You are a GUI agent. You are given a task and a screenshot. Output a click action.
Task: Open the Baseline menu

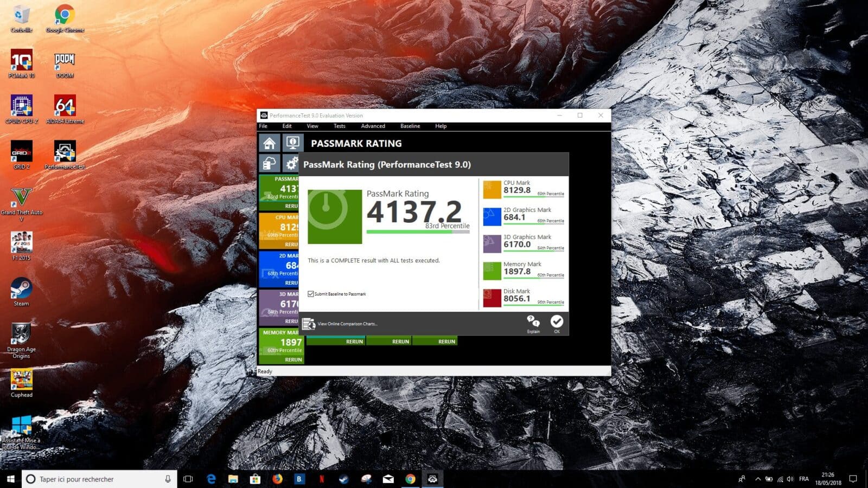pos(410,126)
